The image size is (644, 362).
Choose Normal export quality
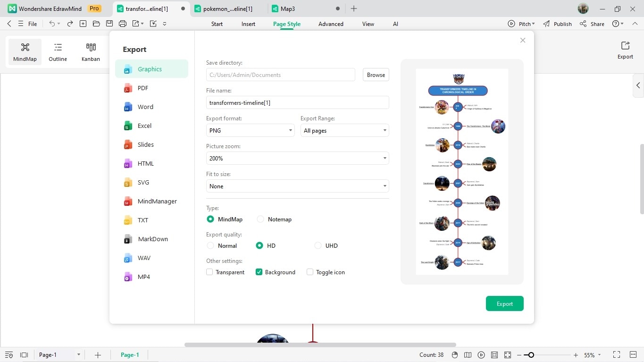click(210, 245)
